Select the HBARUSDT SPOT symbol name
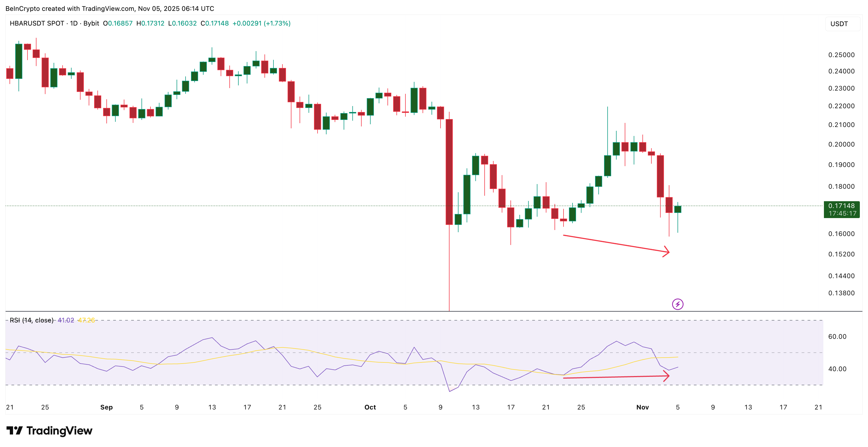868x447 pixels. (36, 24)
